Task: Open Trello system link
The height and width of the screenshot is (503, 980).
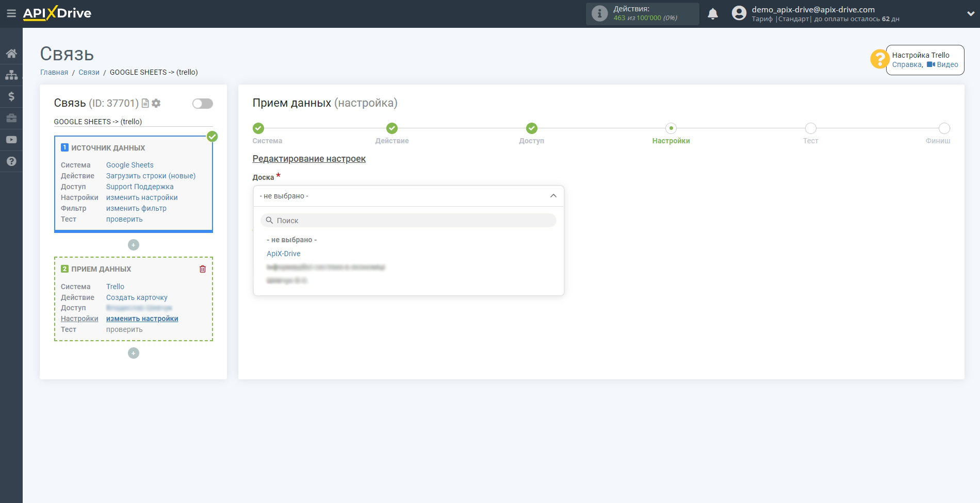Action: tap(115, 287)
